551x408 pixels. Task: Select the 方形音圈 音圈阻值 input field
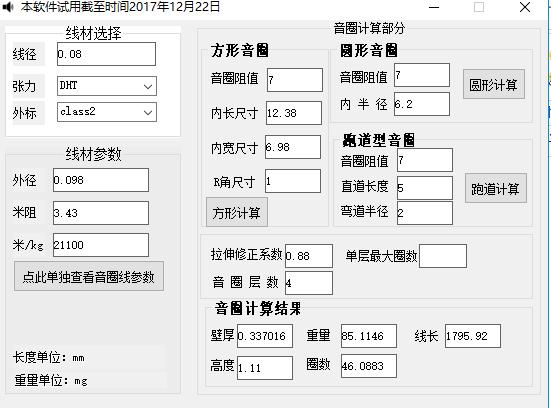(295, 80)
